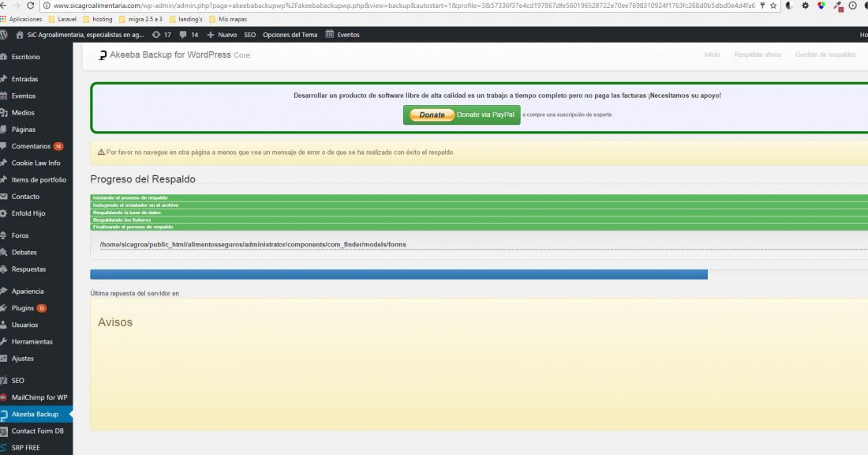Click the Donate via PayPal label
Viewport: 868px width, 455px height.
pos(485,115)
